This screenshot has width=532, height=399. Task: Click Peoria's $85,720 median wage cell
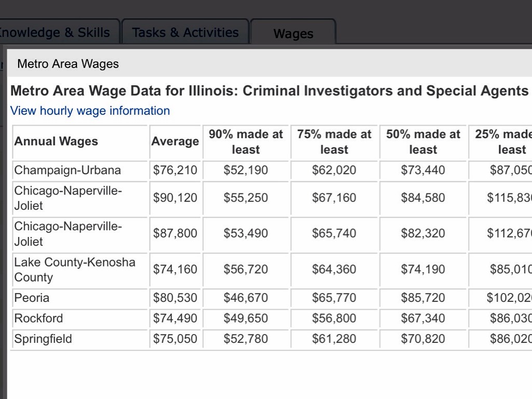coord(423,298)
